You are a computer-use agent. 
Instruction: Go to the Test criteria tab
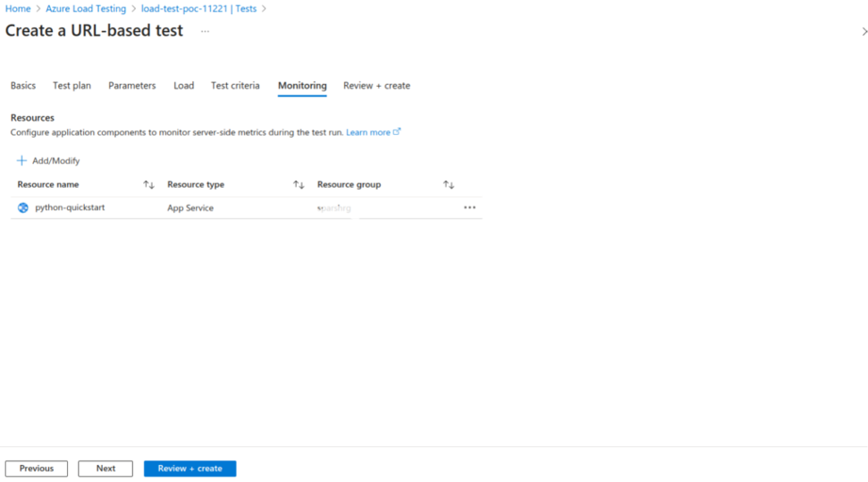pos(236,85)
